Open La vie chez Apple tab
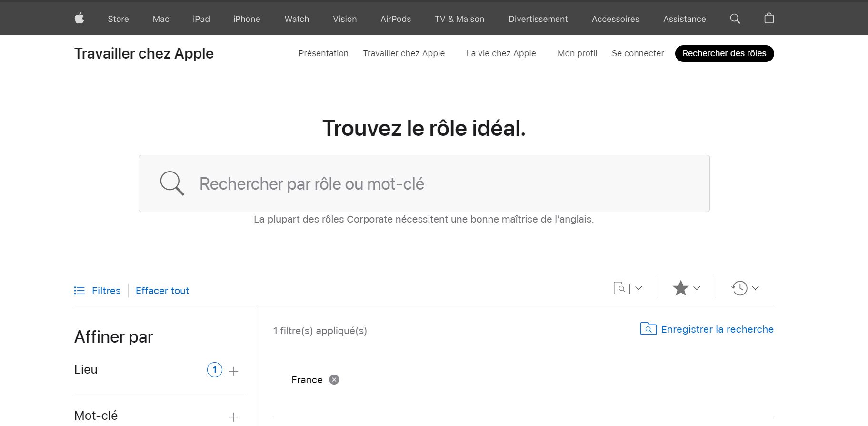868x426 pixels. [501, 53]
